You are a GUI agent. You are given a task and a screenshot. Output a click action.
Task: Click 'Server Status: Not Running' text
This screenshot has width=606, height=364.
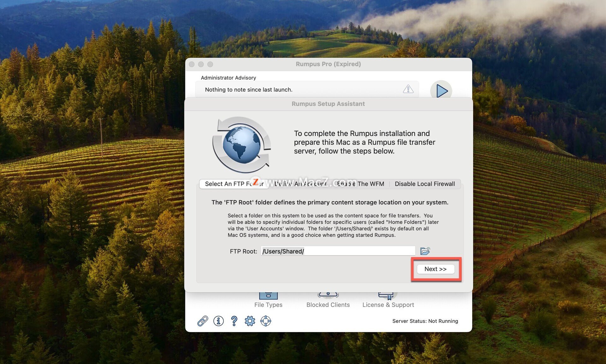tap(425, 321)
